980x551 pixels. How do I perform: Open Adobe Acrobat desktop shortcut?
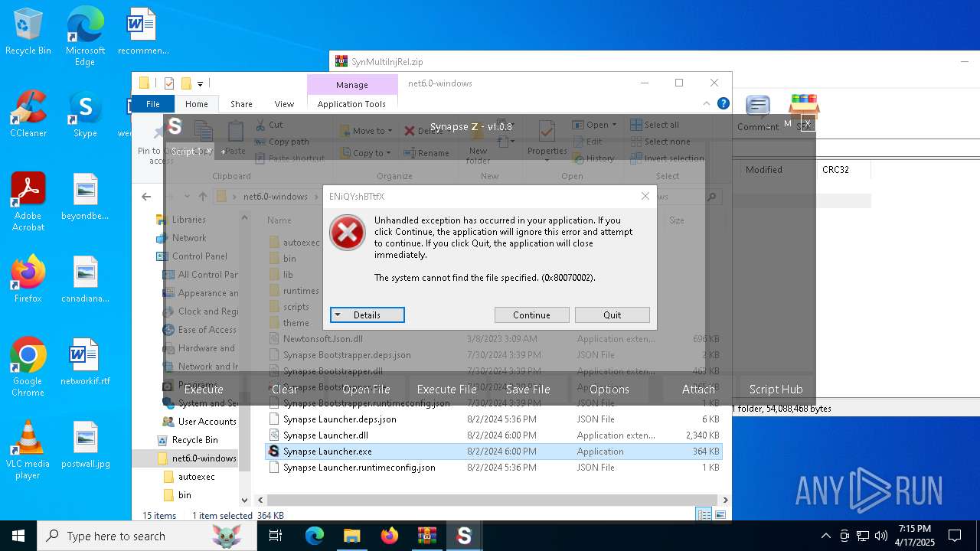coord(28,201)
